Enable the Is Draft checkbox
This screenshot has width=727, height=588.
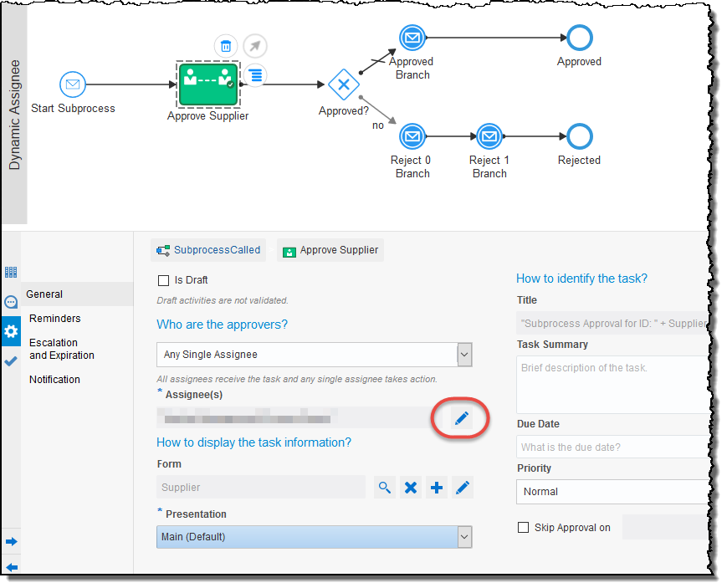click(x=163, y=280)
